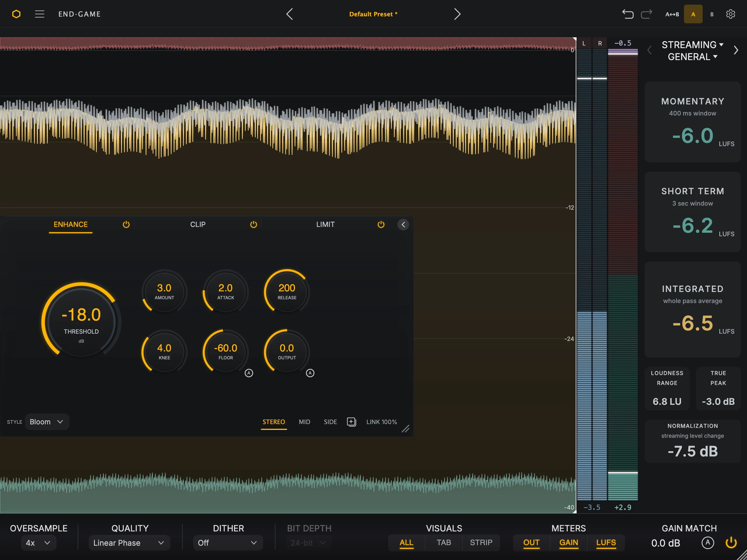Switch to preset slot B
This screenshot has width=747, height=560.
[x=712, y=14]
